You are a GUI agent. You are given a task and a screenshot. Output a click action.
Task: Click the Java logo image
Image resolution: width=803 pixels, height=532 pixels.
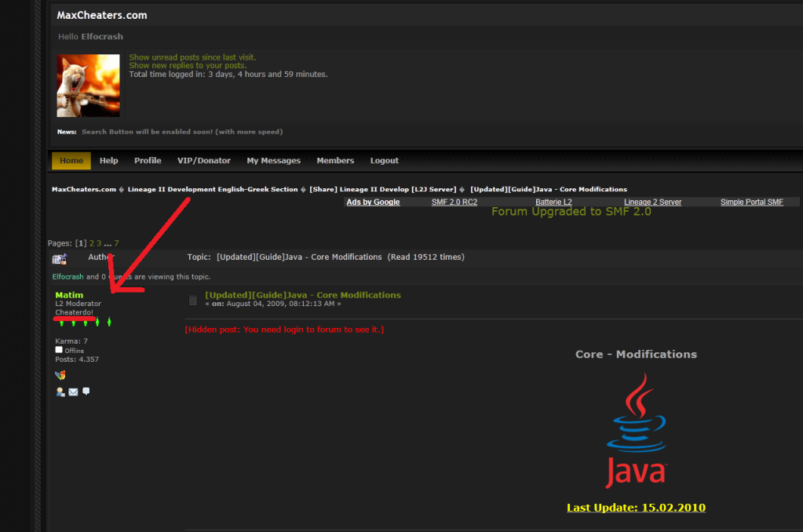pos(636,430)
